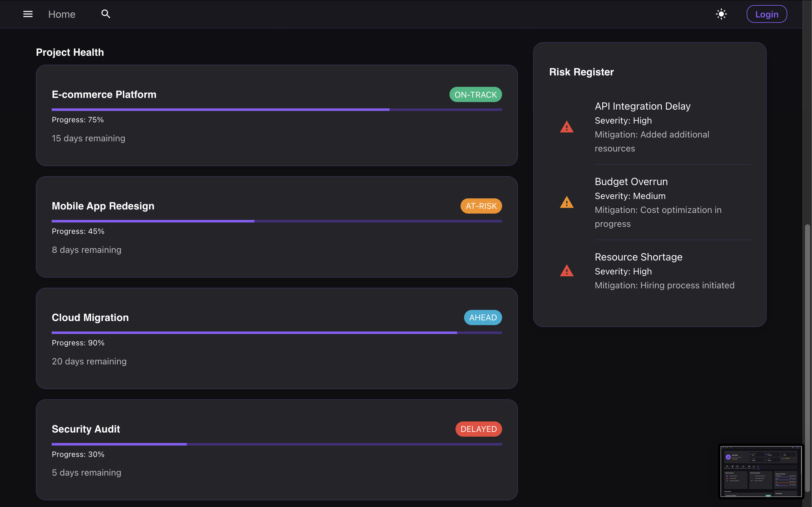Viewport: 812px width, 507px height.
Task: Click API Integration Delay warning icon
Action: pos(566,127)
